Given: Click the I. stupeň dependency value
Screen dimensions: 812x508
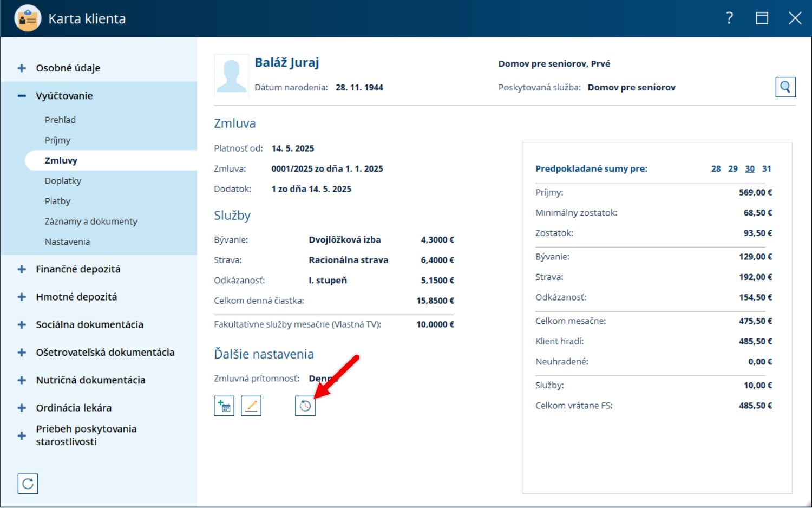Looking at the screenshot, I should click(328, 280).
